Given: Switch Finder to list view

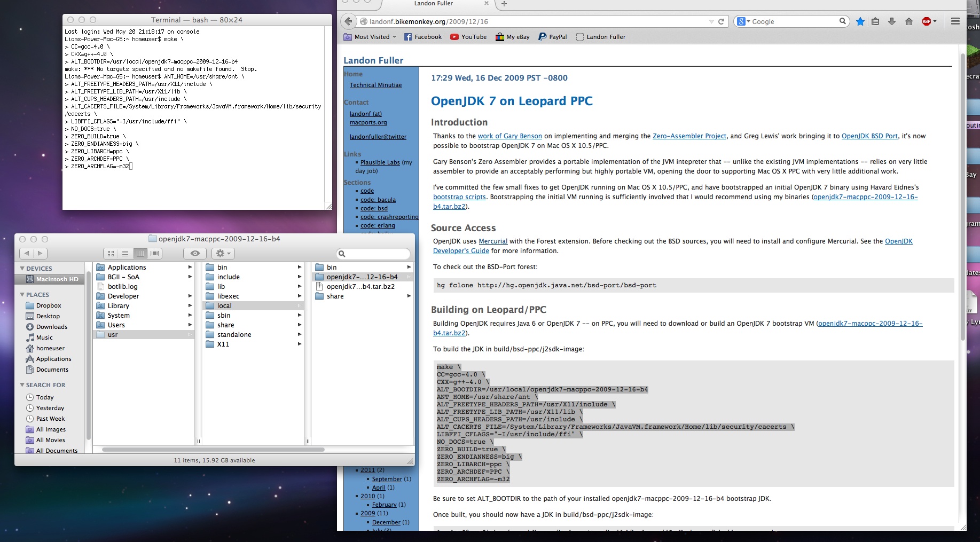Looking at the screenshot, I should 126,253.
